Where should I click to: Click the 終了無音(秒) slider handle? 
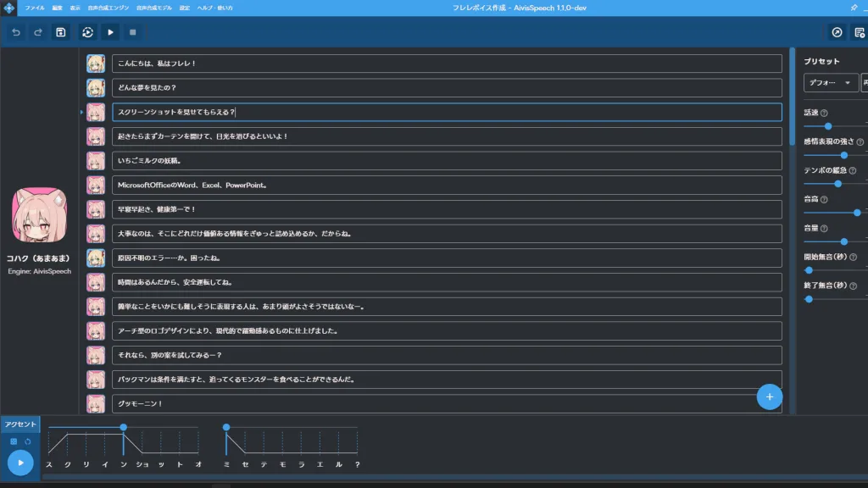[809, 299]
